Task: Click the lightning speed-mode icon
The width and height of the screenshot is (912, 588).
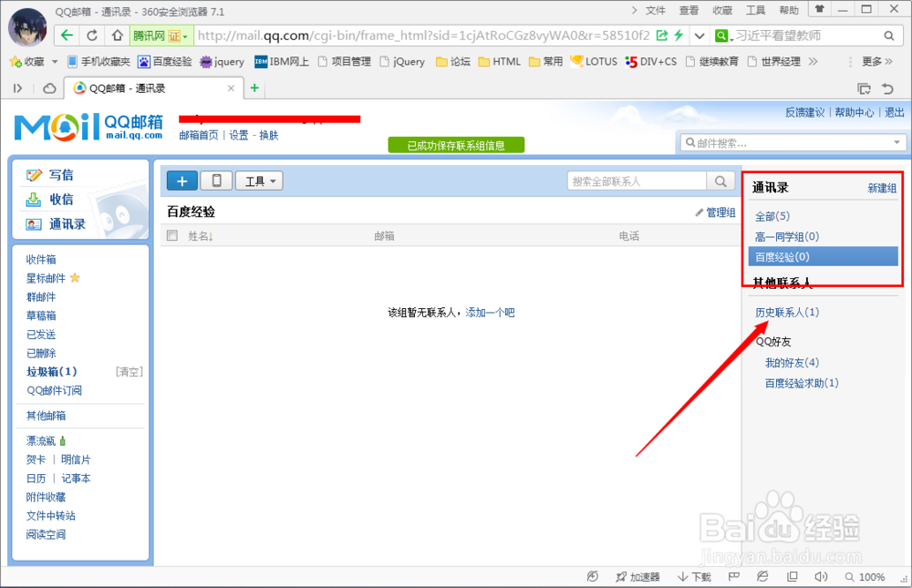Action: point(679,36)
